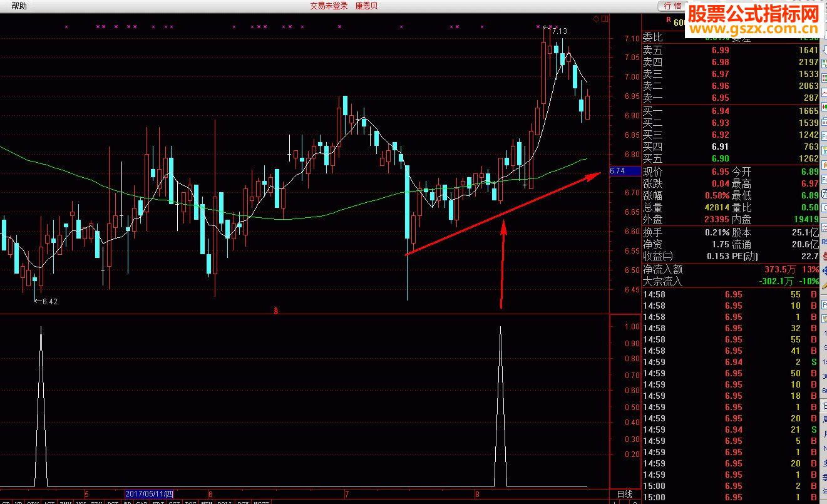Select the 买五 6.90 order row

(x=731, y=158)
